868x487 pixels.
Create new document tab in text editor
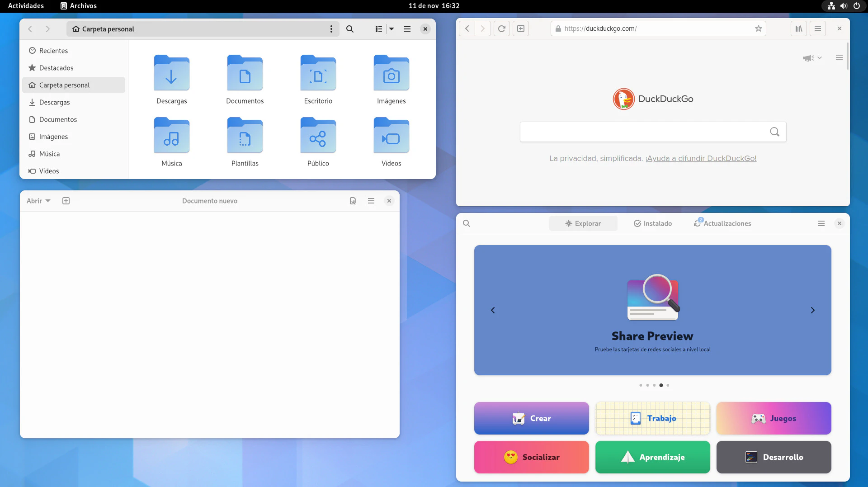point(66,201)
